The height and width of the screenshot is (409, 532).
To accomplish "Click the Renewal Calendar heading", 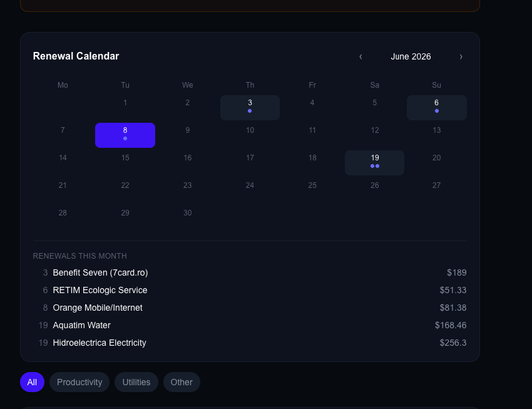I will point(76,56).
